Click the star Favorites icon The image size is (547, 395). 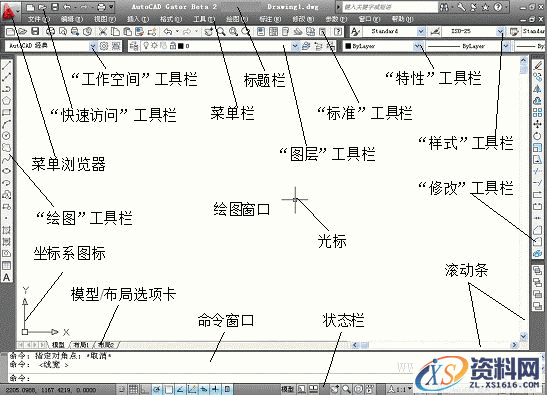click(x=486, y=7)
